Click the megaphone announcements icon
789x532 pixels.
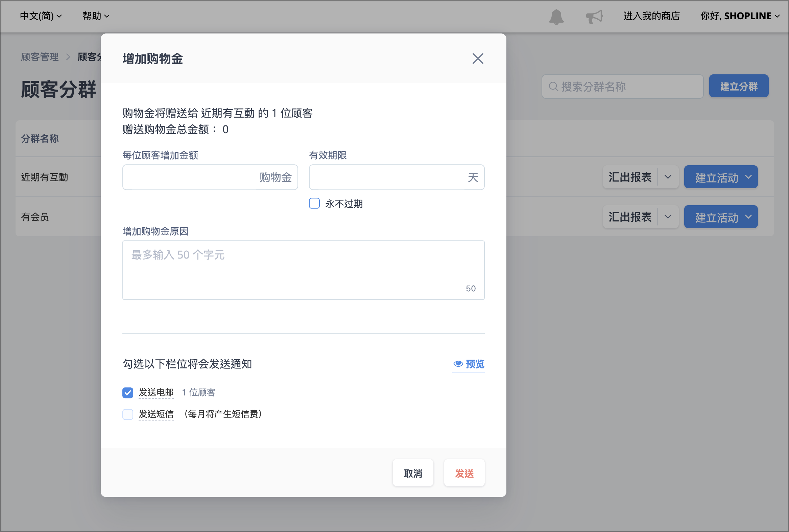(x=594, y=16)
